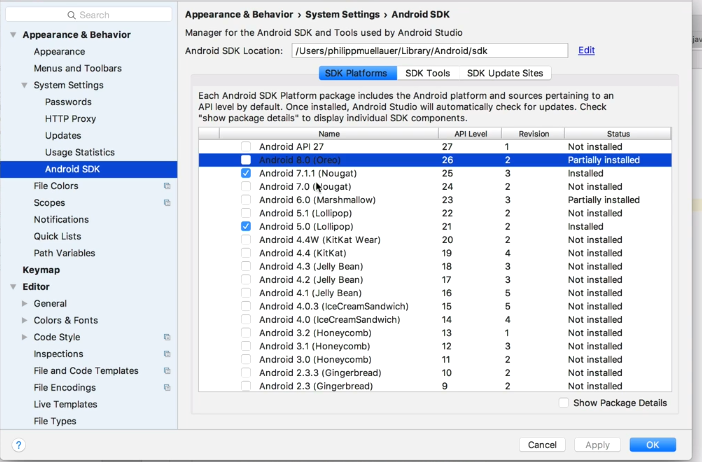Enable Show Package Details checkbox

point(564,403)
